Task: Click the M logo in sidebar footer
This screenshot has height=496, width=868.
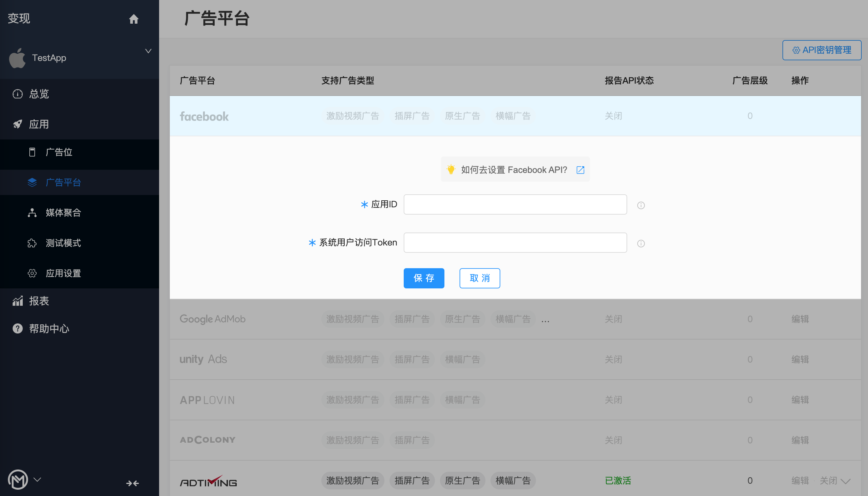Action: [18, 479]
